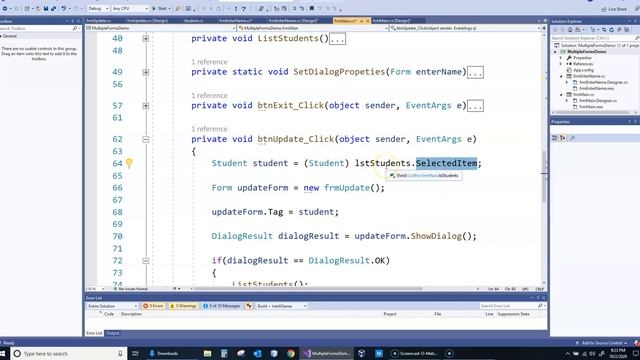Click the Save toolbar icon

click(x=46, y=9)
